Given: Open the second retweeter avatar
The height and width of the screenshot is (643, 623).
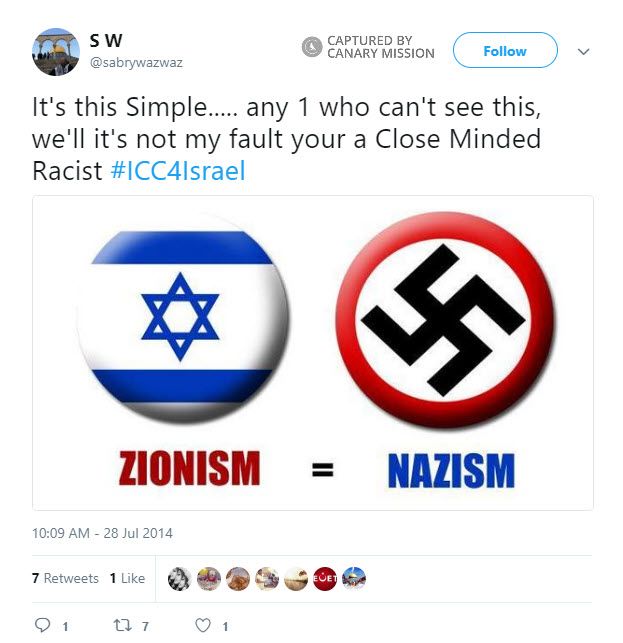Looking at the screenshot, I should (x=208, y=579).
